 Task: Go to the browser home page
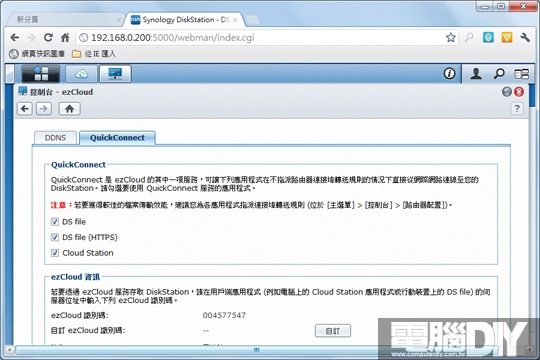[65, 37]
